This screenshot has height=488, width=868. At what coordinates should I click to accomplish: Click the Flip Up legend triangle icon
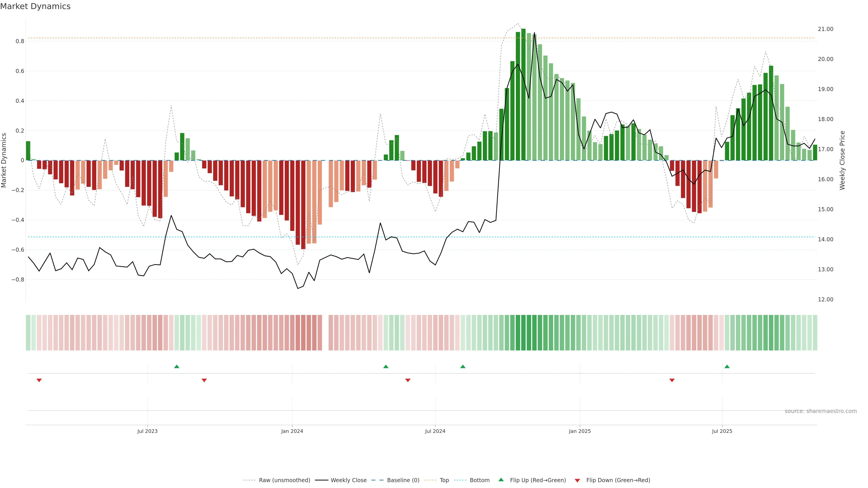click(501, 480)
